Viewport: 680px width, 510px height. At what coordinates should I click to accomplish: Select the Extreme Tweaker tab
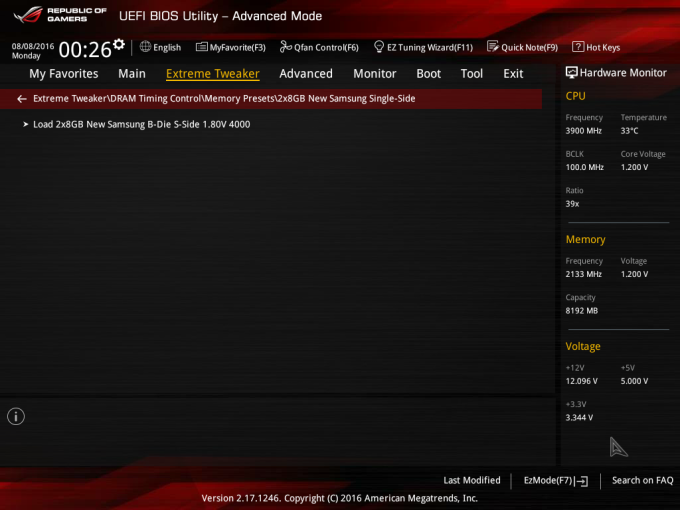pyautogui.click(x=212, y=74)
